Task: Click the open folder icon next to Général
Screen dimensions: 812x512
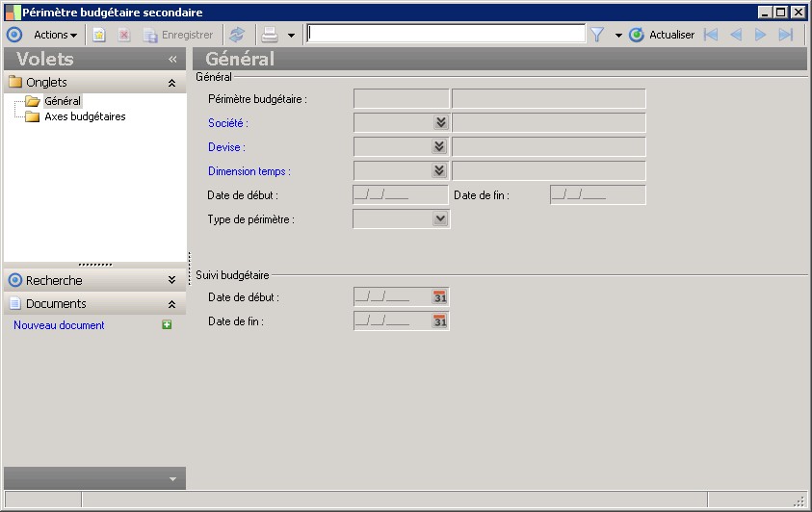Action: pyautogui.click(x=33, y=101)
